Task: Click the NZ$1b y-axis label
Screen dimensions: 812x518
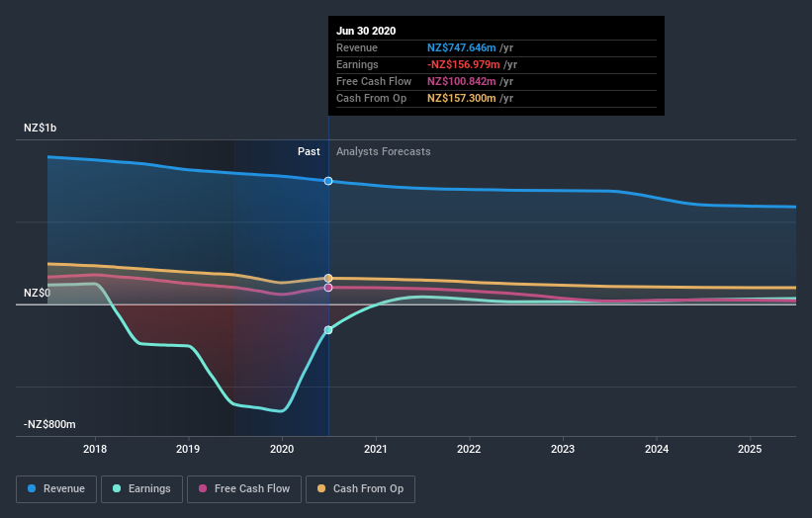Action: [x=40, y=128]
